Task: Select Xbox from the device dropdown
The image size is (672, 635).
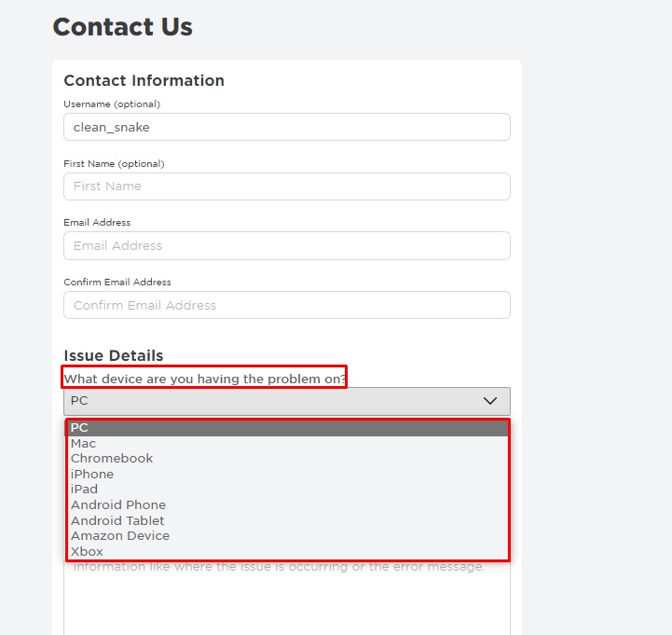Action: (88, 551)
